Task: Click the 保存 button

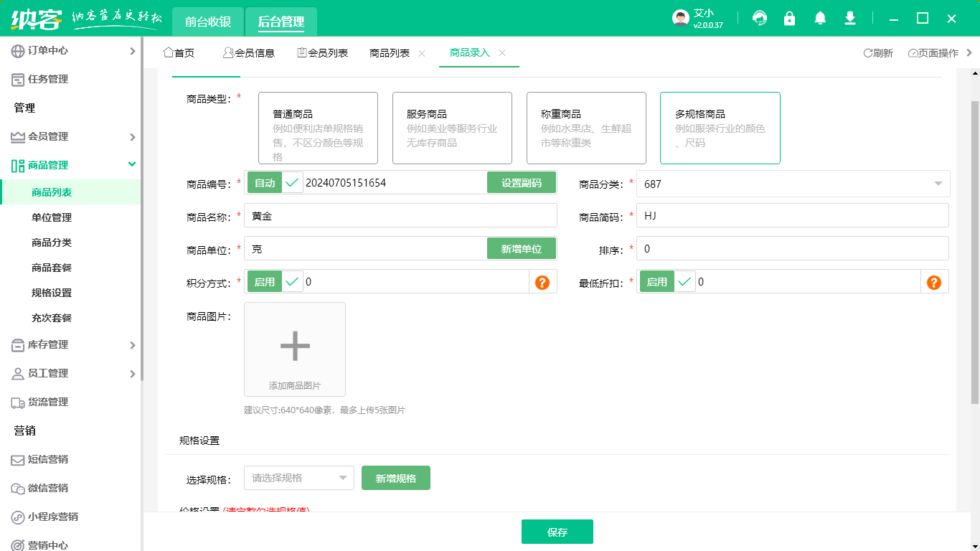Action: point(557,532)
